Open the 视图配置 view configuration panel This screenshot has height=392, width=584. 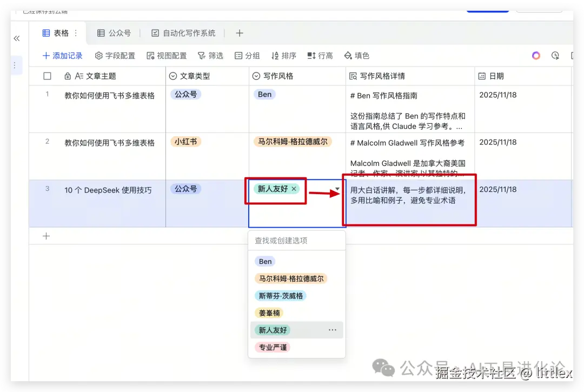tap(167, 55)
